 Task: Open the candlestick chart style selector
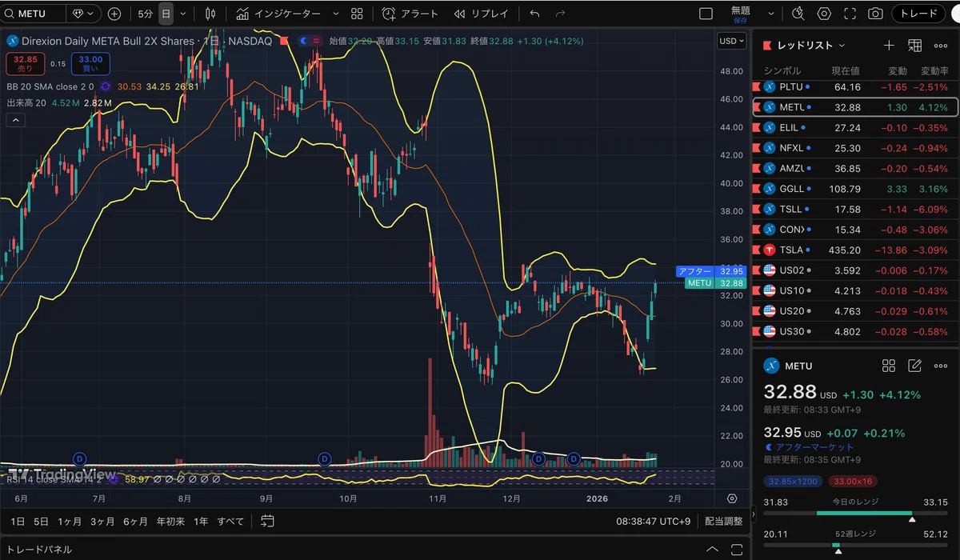[210, 14]
